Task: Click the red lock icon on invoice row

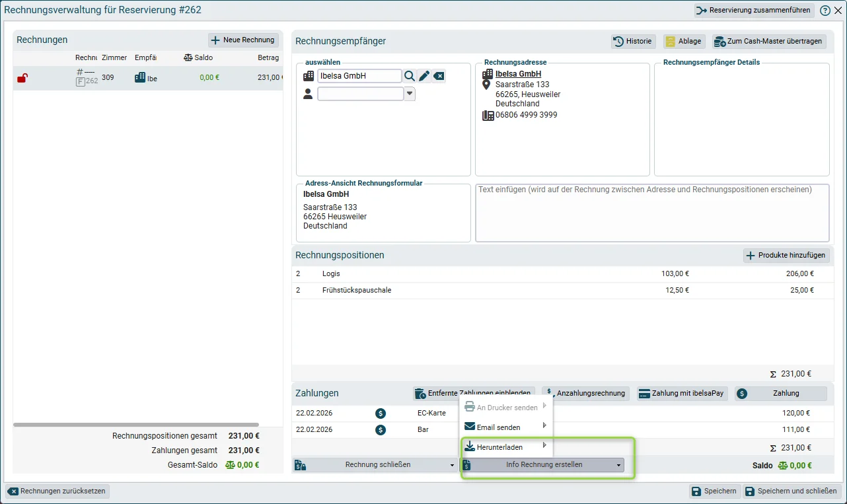Action: coord(22,78)
